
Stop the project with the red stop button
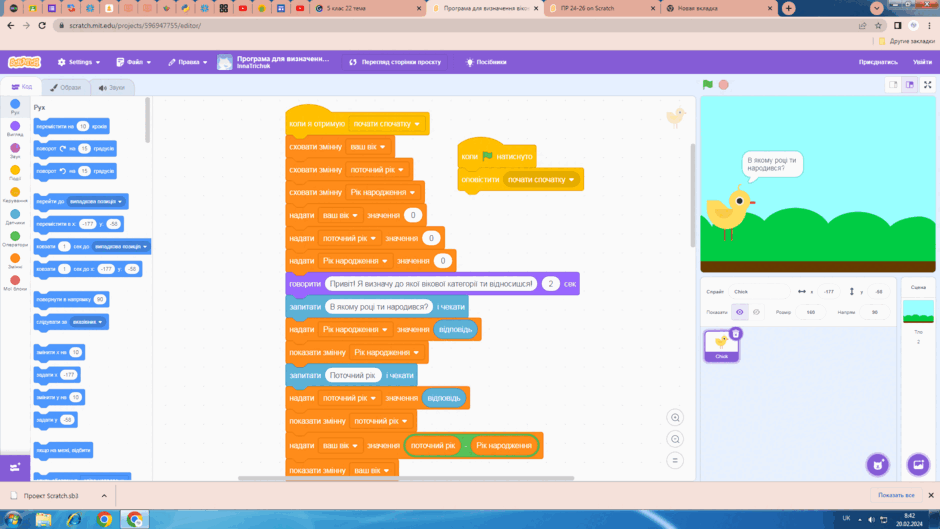(724, 85)
